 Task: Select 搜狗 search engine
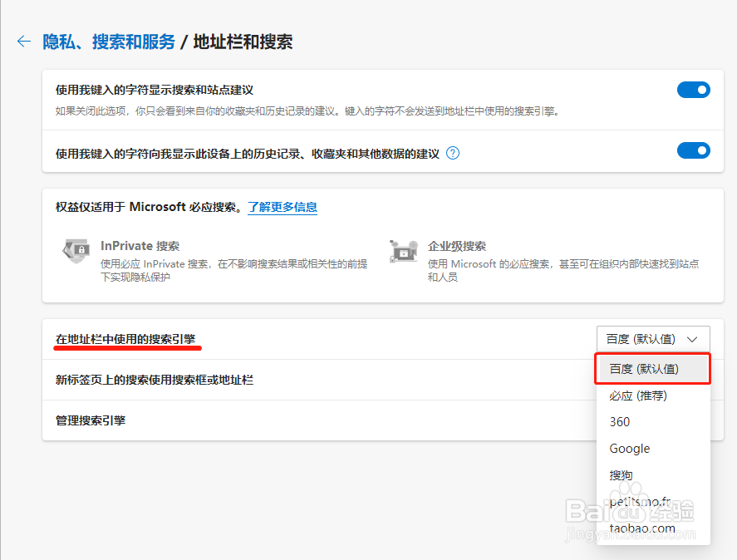652,475
